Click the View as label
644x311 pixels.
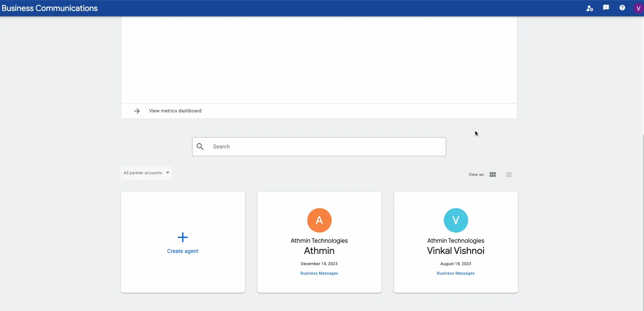click(x=476, y=174)
